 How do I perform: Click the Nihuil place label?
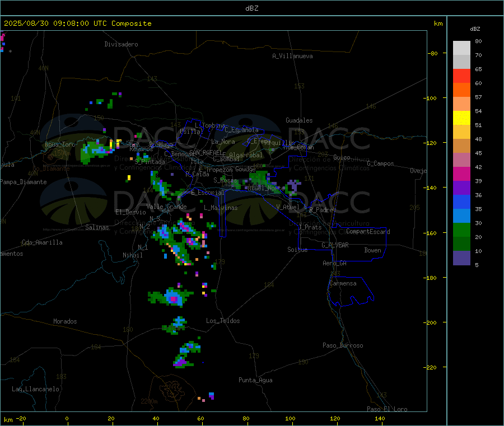point(132,255)
